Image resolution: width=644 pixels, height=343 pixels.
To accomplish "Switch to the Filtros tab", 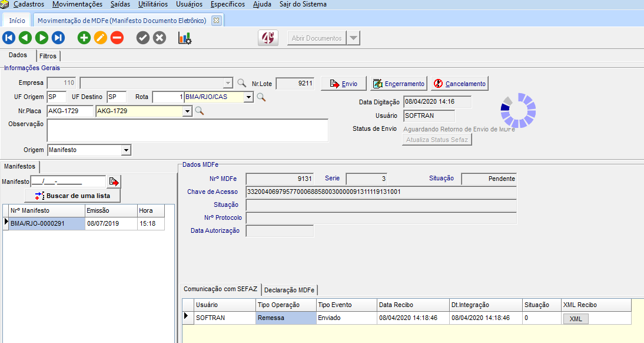I will [x=48, y=56].
